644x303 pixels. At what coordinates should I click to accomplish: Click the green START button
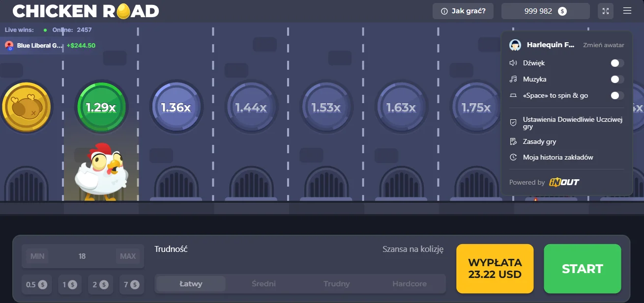[583, 269]
